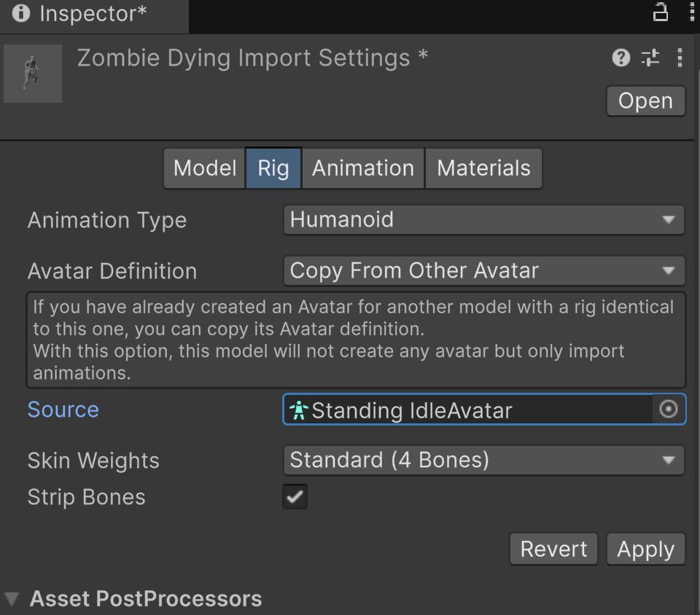The image size is (700, 615).
Task: Open the Inspector tab kebab menu
Action: (x=692, y=12)
